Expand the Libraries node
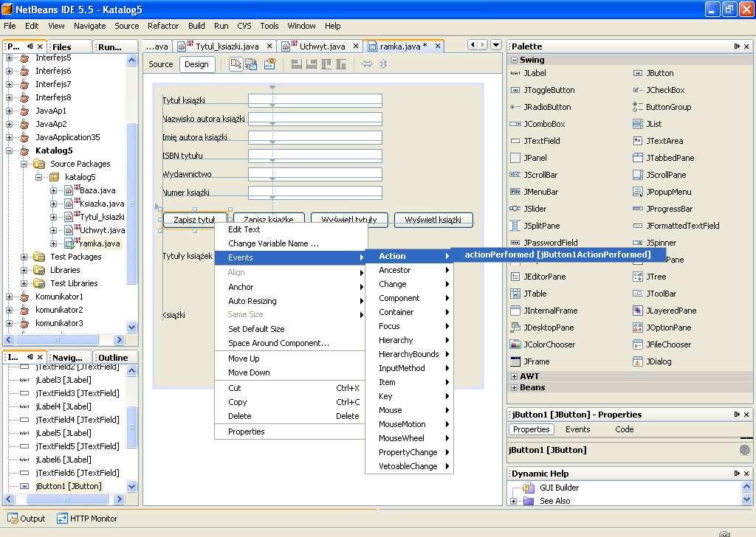 [x=24, y=270]
